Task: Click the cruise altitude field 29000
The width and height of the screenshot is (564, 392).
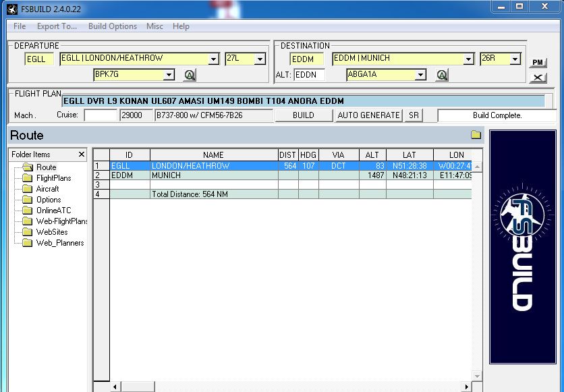Action: pos(136,115)
